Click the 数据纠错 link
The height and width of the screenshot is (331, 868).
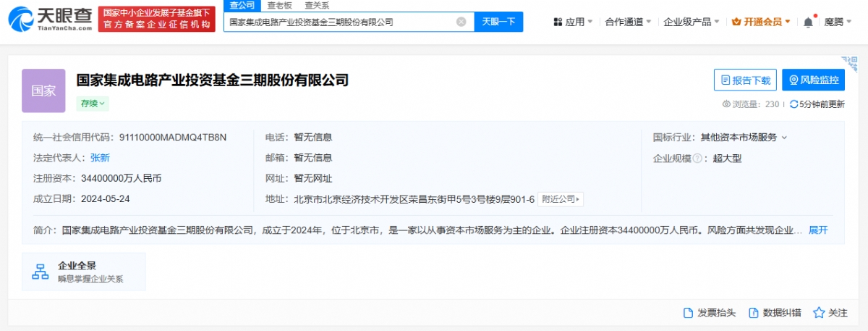[775, 313]
